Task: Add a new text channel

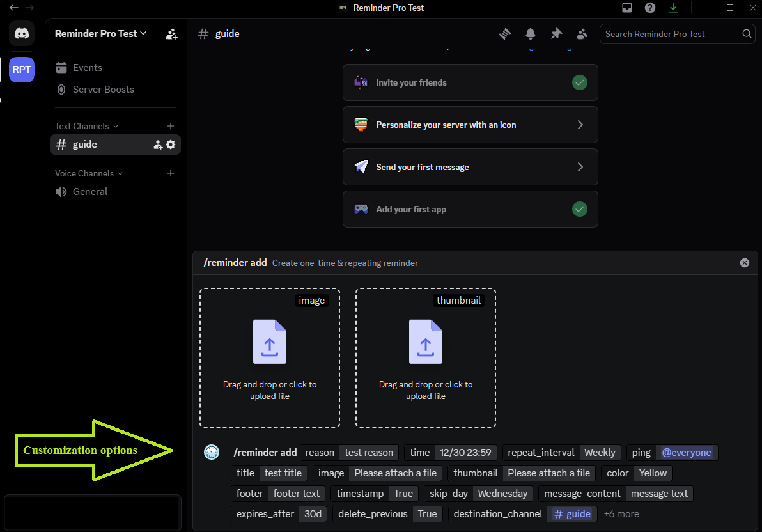Action: coord(171,126)
